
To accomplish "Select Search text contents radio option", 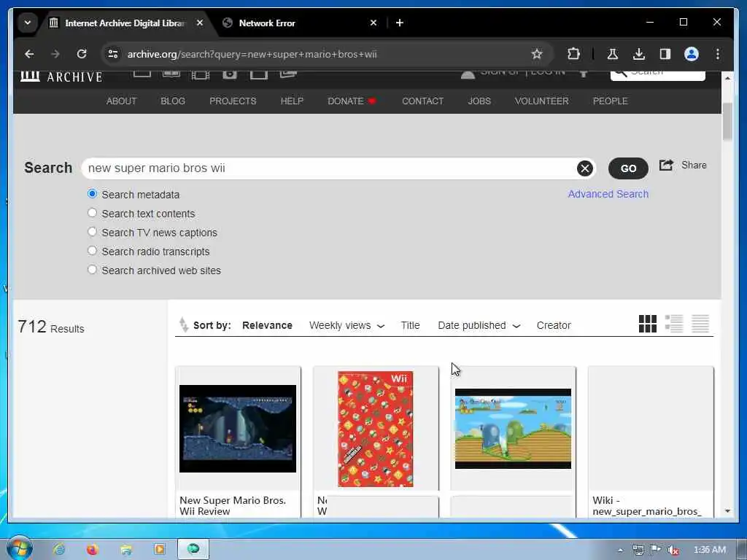I will 93,213.
